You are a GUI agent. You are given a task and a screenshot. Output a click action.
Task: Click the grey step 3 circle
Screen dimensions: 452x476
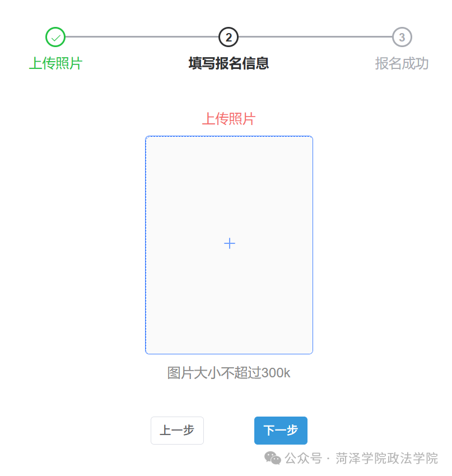[x=402, y=37]
